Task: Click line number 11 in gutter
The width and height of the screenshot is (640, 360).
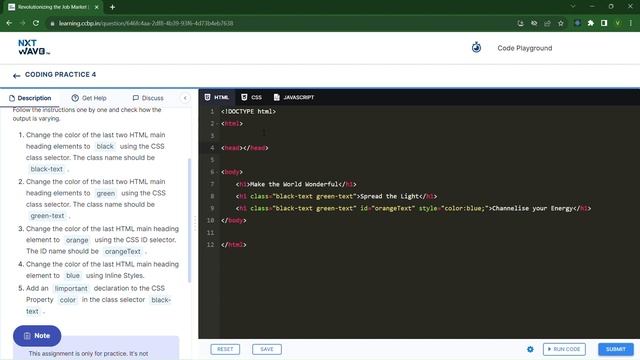Action: pyautogui.click(x=211, y=233)
